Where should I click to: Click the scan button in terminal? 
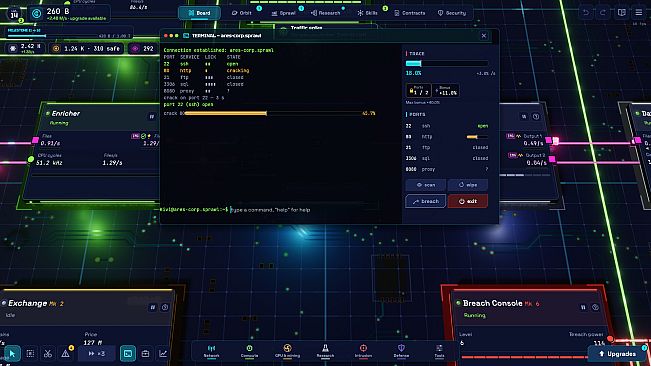coord(426,185)
